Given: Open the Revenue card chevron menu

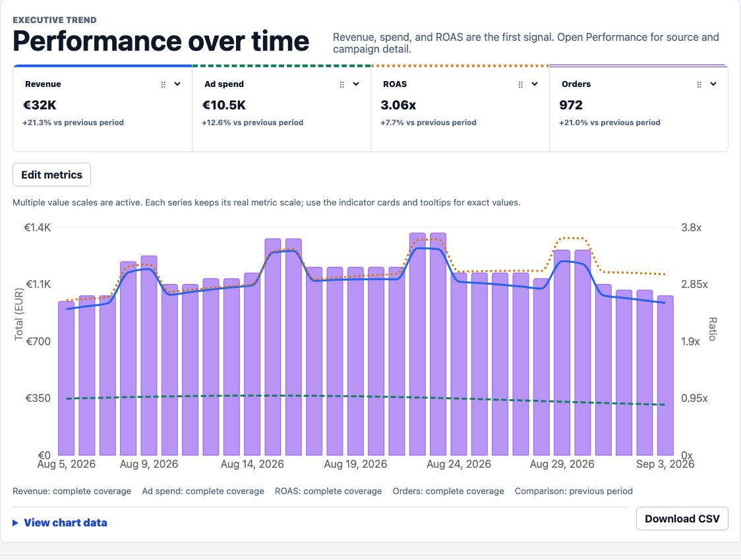Looking at the screenshot, I should coord(178,84).
